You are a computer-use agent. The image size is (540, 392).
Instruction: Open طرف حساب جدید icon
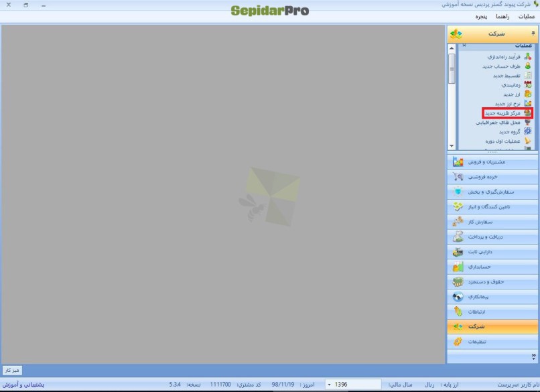pyautogui.click(x=527, y=66)
